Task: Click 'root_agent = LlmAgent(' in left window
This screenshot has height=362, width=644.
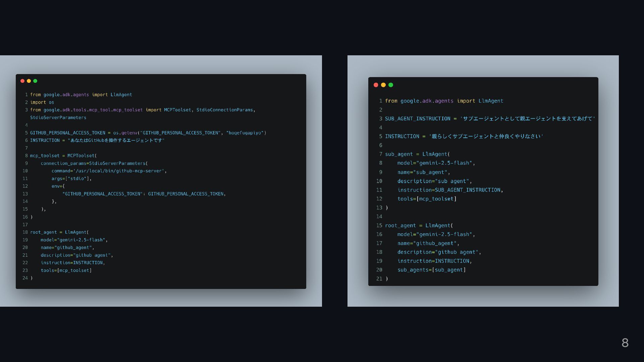Action: point(59,232)
